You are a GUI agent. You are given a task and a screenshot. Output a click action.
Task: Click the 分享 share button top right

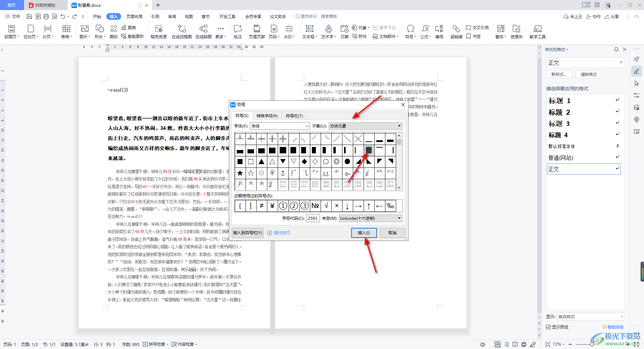612,16
